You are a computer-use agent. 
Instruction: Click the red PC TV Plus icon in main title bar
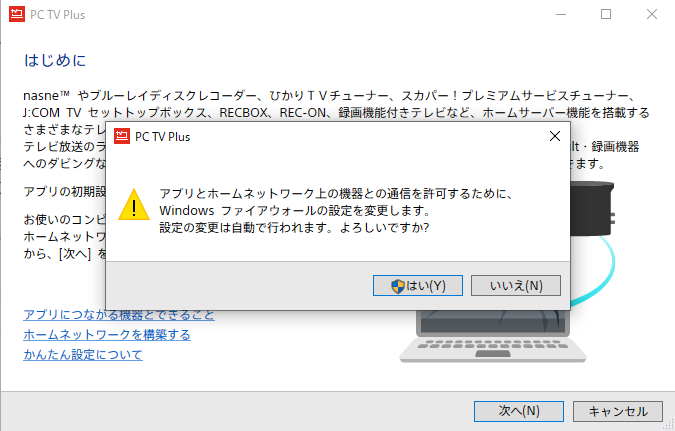17,14
